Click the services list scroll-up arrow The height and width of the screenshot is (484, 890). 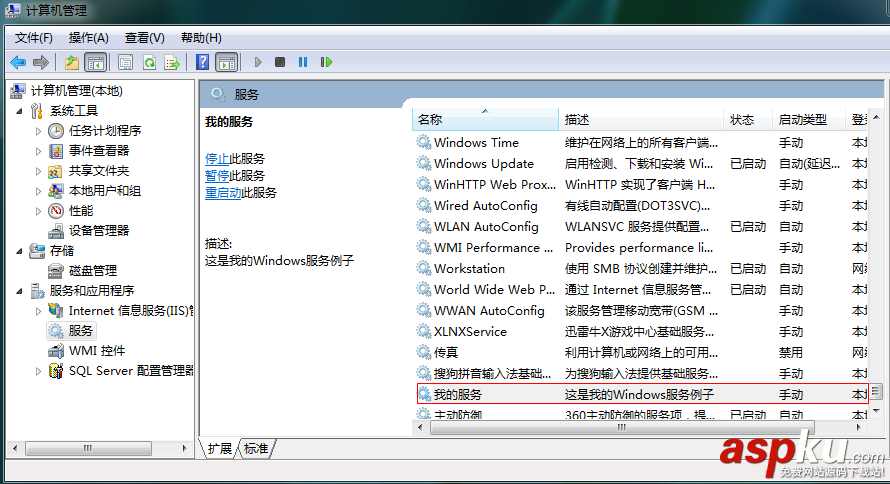click(876, 117)
